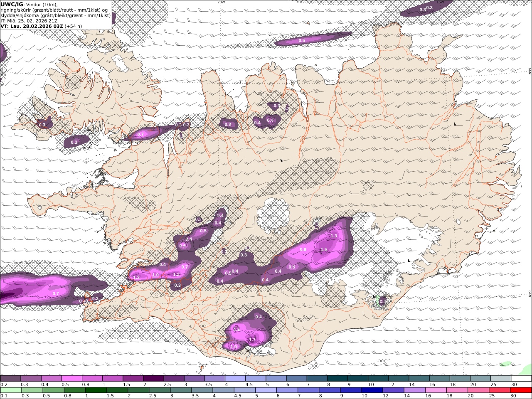Click the bottom legend swatch between 16 and 18

coord(436,390)
